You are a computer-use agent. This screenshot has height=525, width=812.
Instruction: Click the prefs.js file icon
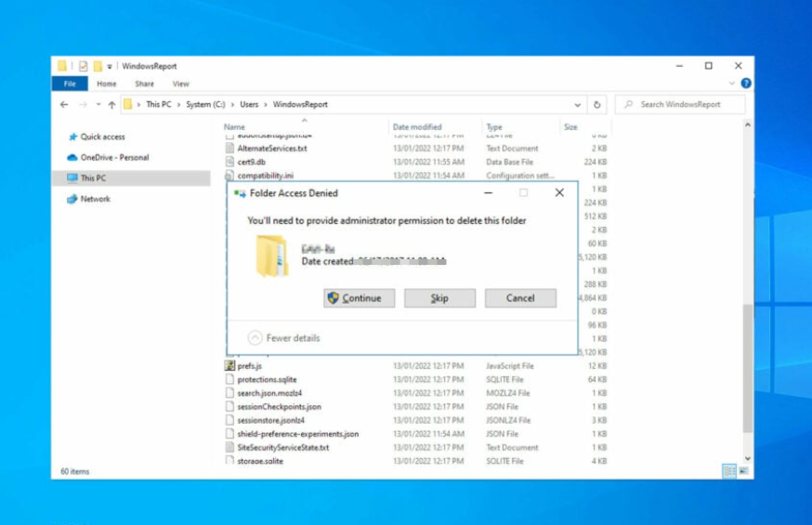(229, 365)
